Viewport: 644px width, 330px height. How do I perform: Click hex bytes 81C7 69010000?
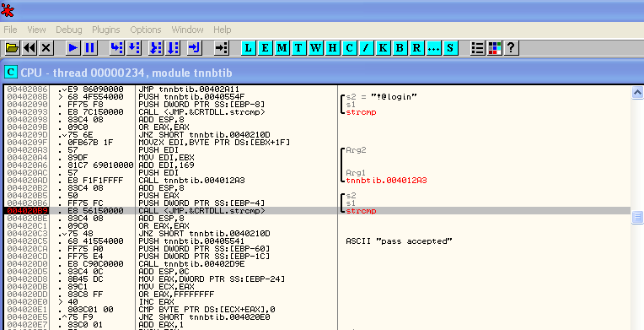pos(100,165)
